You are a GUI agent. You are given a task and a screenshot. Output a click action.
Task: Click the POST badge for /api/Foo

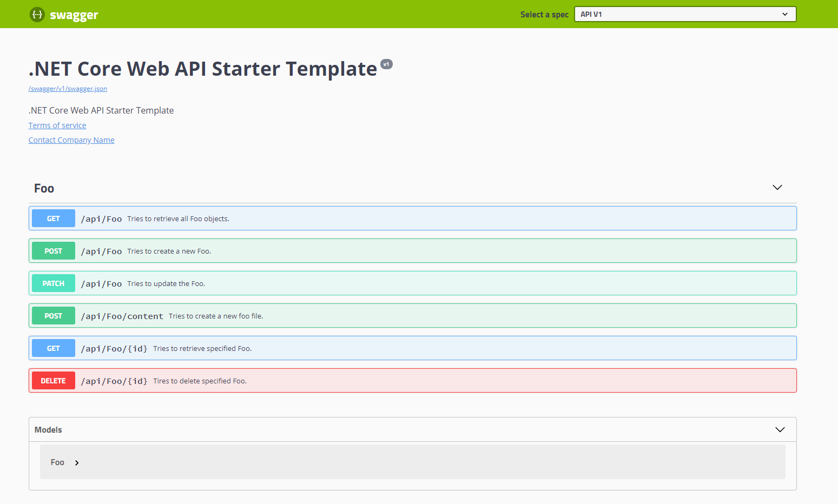pos(54,251)
